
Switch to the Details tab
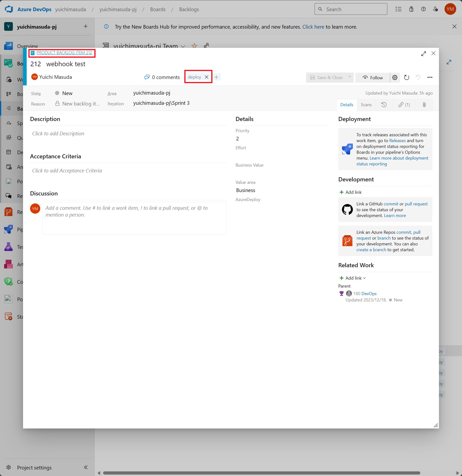click(x=347, y=105)
